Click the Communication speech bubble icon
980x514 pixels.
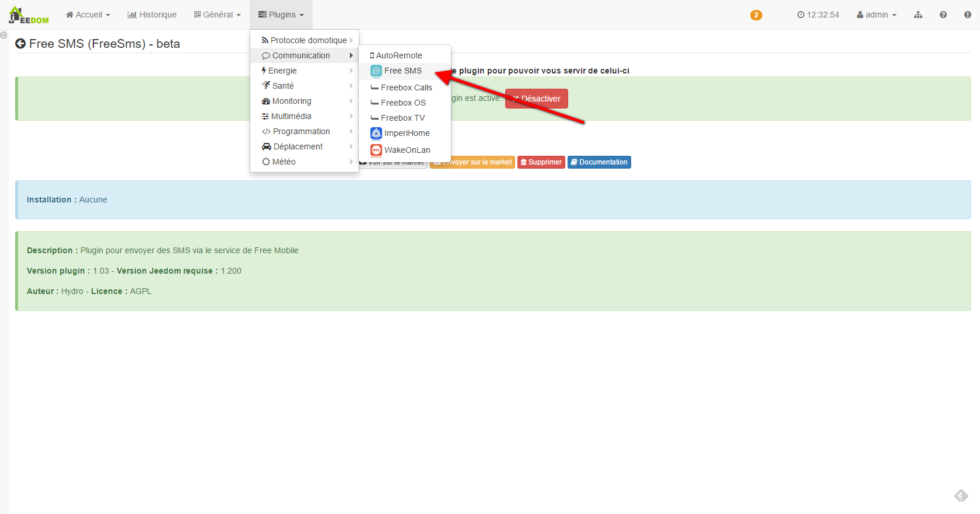click(266, 56)
